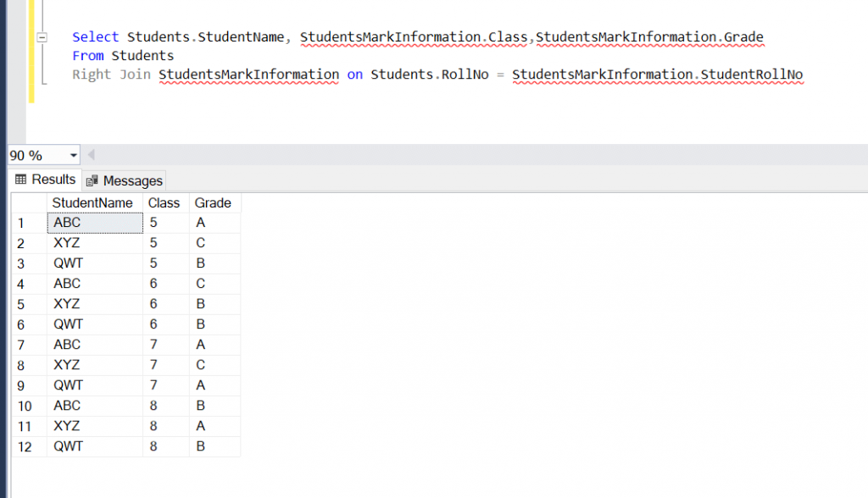Screen dimensions: 868x498
Task: Click the underlined StudentsMarkInformation table name
Action: (248, 75)
